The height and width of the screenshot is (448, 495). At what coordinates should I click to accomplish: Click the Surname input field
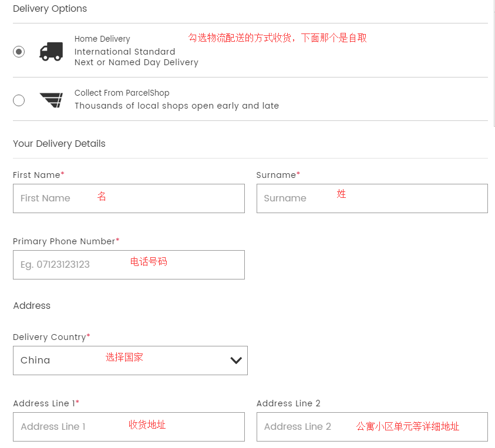[x=372, y=198]
